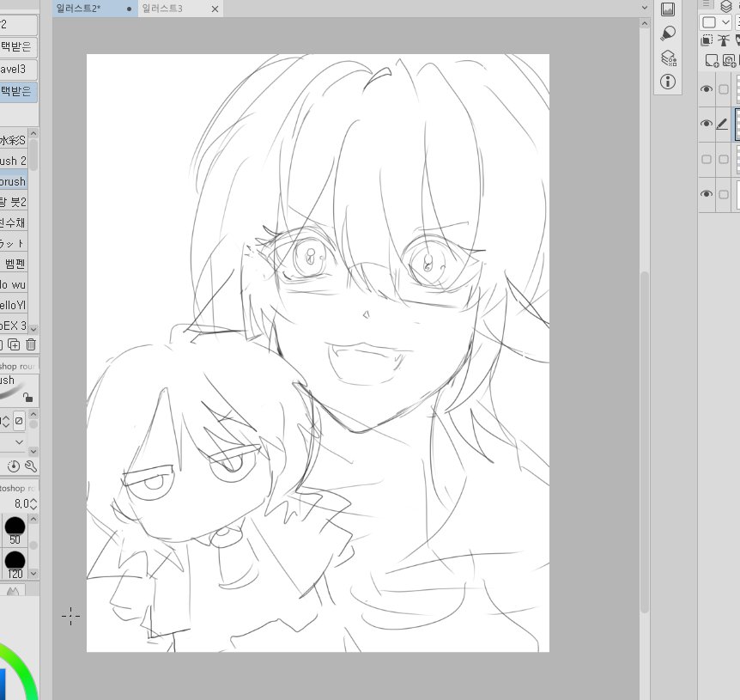Choose the elloYI brush entry

click(x=14, y=305)
